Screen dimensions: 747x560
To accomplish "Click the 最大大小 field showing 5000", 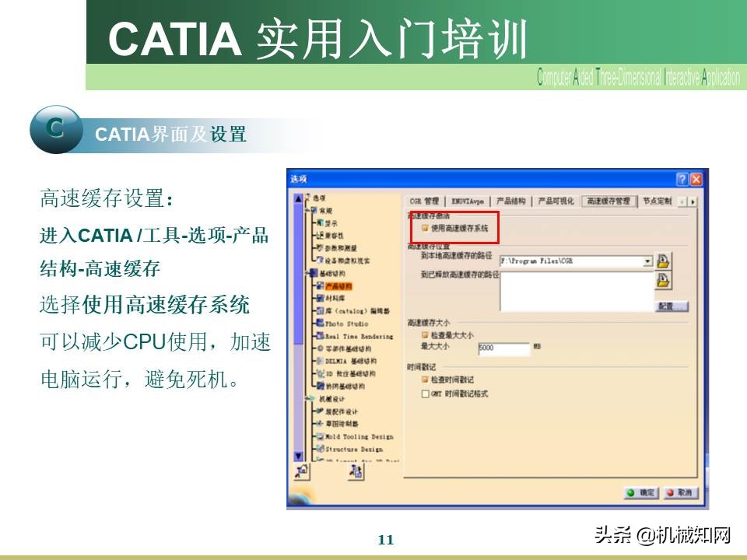I will pyautogui.click(x=503, y=348).
